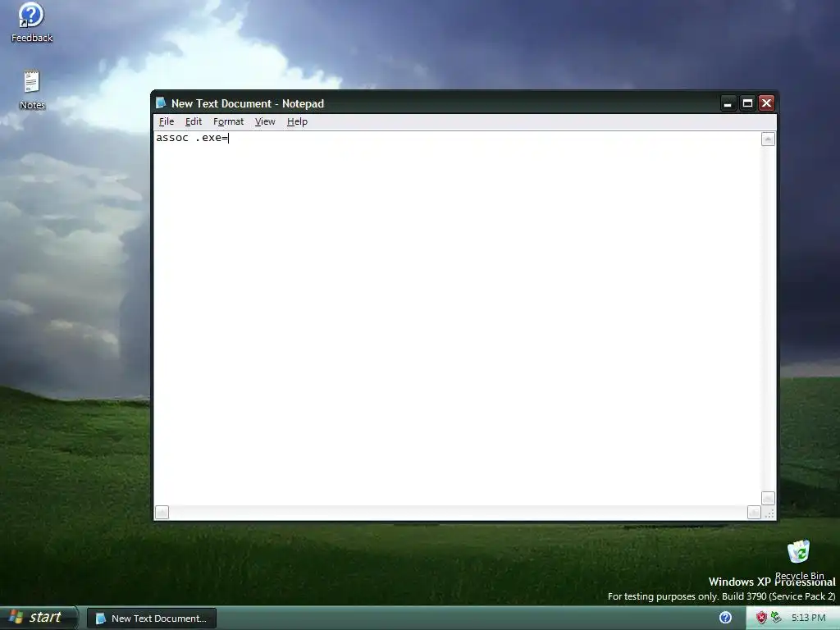Click the vertical scrollbar down arrow
840x630 pixels.
click(x=768, y=498)
